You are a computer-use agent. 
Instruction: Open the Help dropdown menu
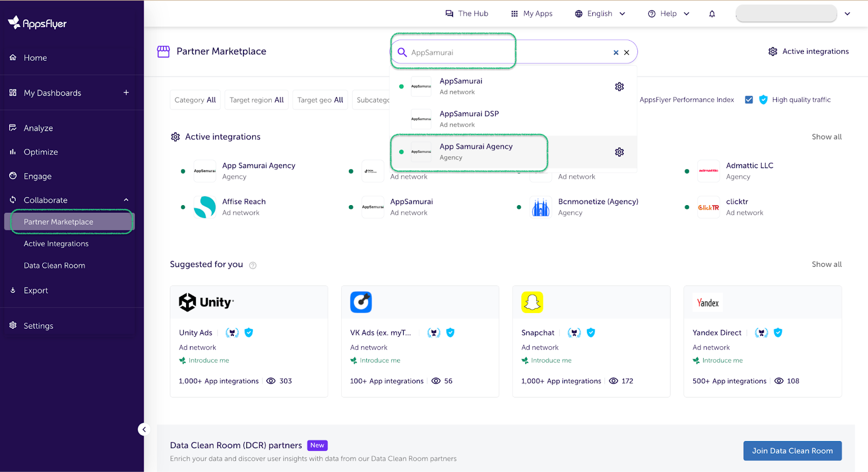tap(669, 14)
